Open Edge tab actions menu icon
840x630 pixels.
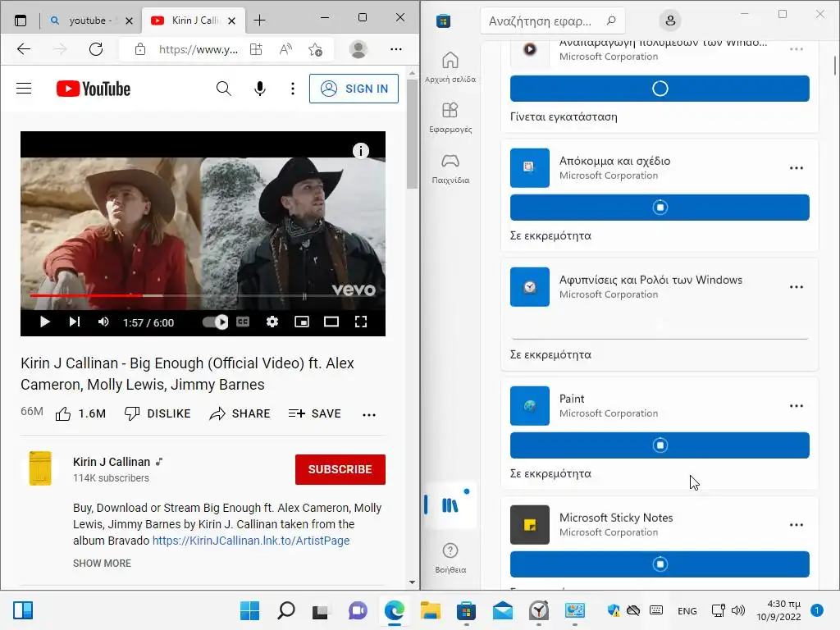[21, 21]
